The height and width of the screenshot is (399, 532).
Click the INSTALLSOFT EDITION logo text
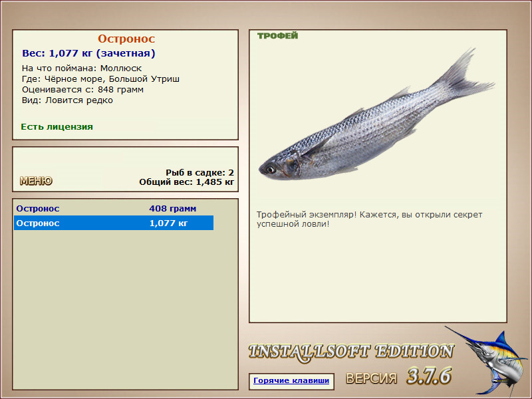[351, 352]
